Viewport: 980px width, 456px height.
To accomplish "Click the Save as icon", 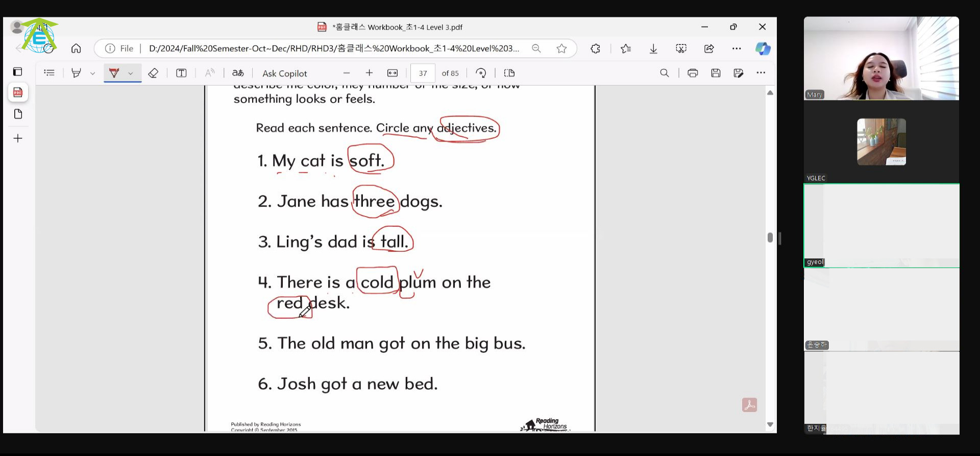I will [739, 73].
